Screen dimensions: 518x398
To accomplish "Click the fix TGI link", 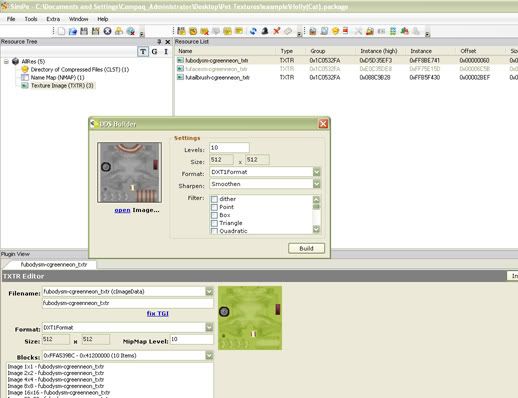I will (158, 314).
